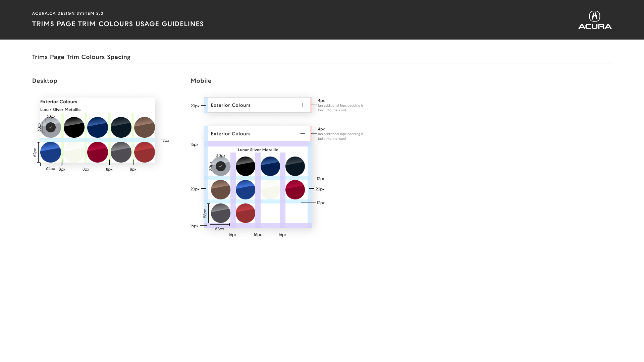Choose the navy blue swatch in Desktop panel
This screenshot has height=362, width=644.
coord(98,127)
